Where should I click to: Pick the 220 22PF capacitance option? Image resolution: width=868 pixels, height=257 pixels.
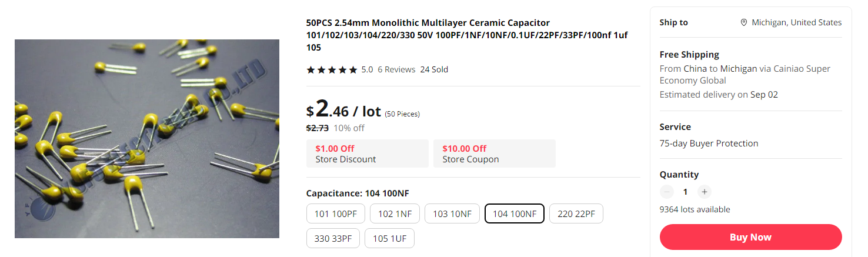[x=576, y=214]
